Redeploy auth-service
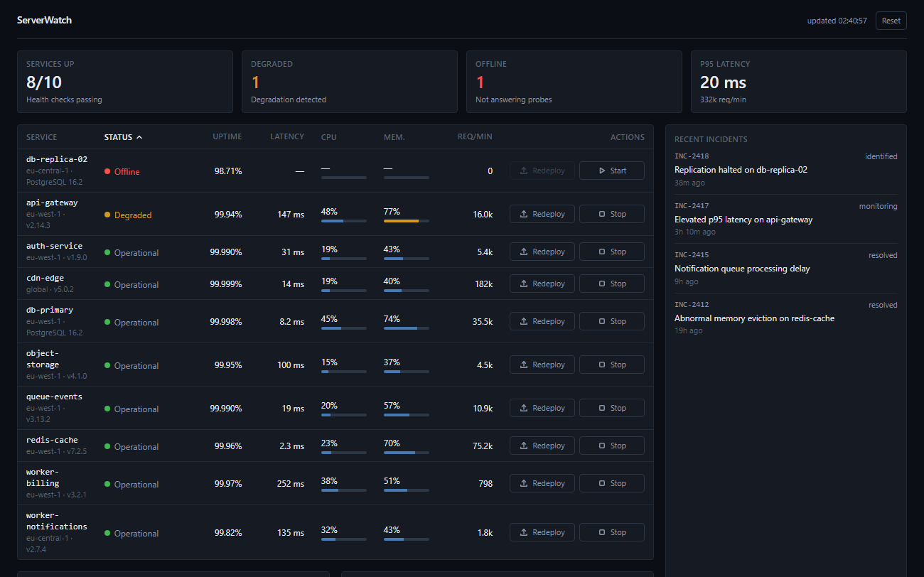Screen dimensions: 924x577 542,252
